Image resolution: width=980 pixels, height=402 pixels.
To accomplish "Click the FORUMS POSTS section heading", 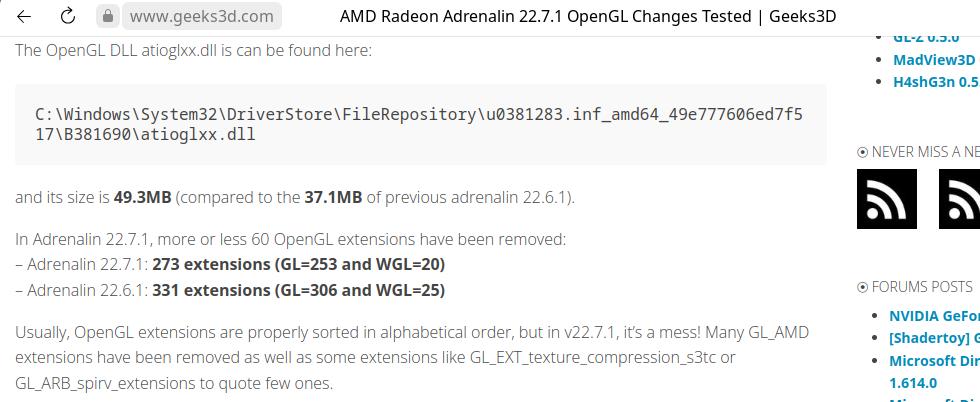I will (x=921, y=287).
